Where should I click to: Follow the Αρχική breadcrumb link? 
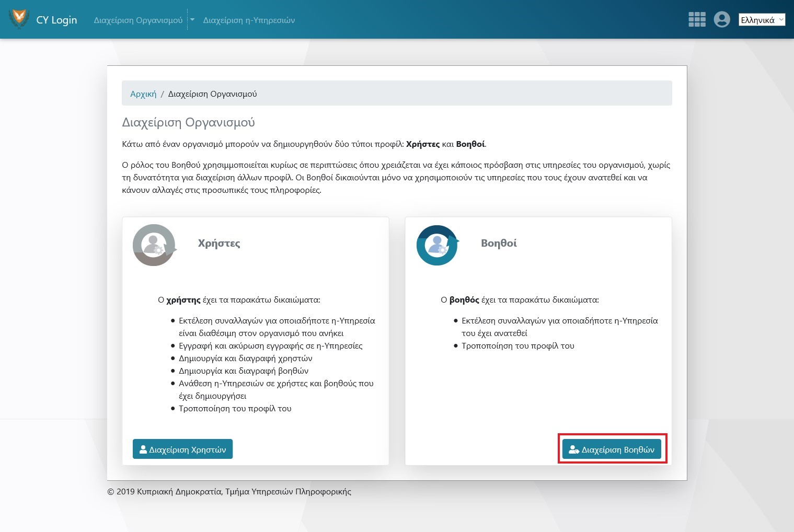(143, 94)
